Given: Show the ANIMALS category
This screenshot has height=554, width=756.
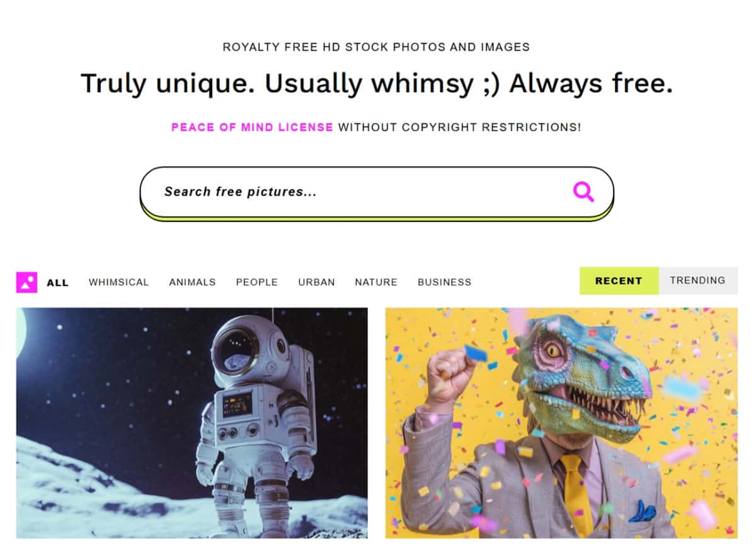Looking at the screenshot, I should (192, 282).
